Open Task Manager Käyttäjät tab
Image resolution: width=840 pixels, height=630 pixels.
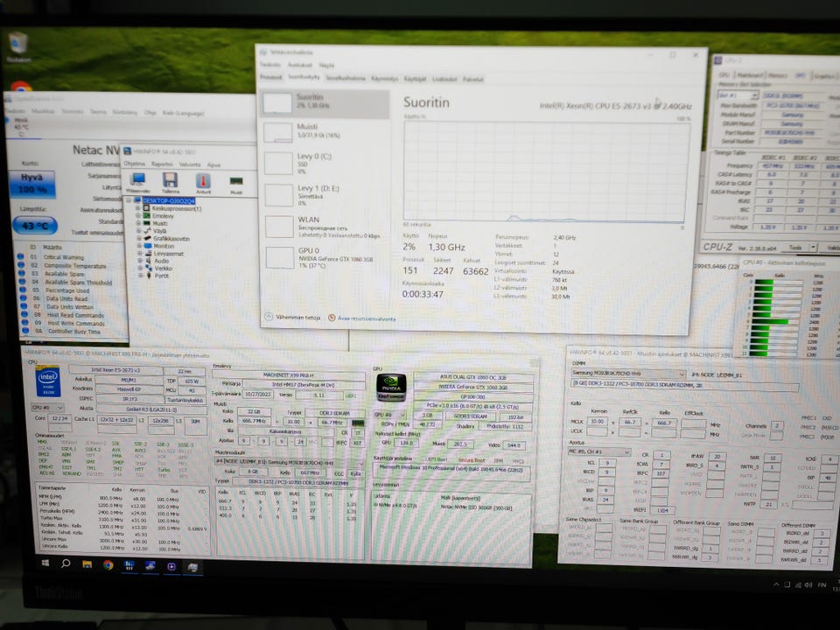coord(415,79)
